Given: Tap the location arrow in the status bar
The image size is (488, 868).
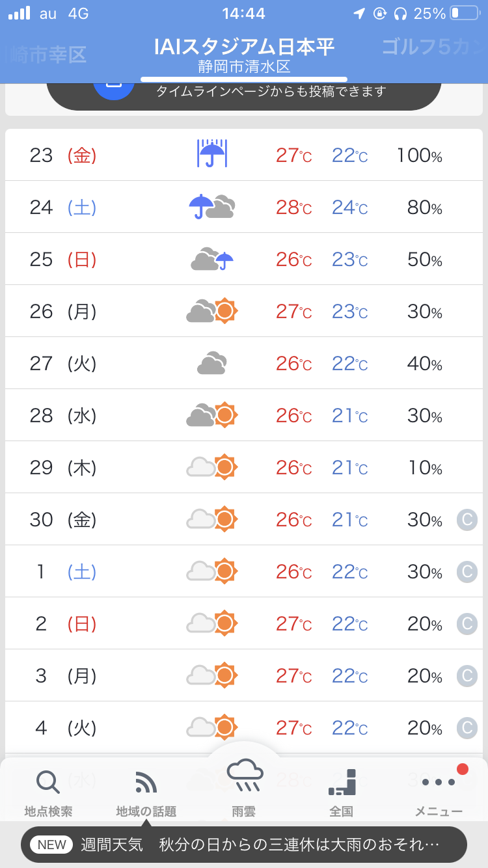Looking at the screenshot, I should click(359, 14).
